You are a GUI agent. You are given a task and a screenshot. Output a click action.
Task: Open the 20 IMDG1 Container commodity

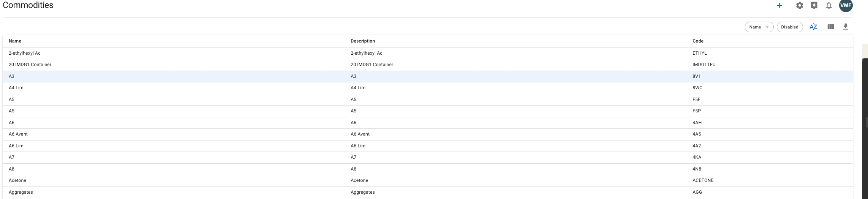[30, 65]
